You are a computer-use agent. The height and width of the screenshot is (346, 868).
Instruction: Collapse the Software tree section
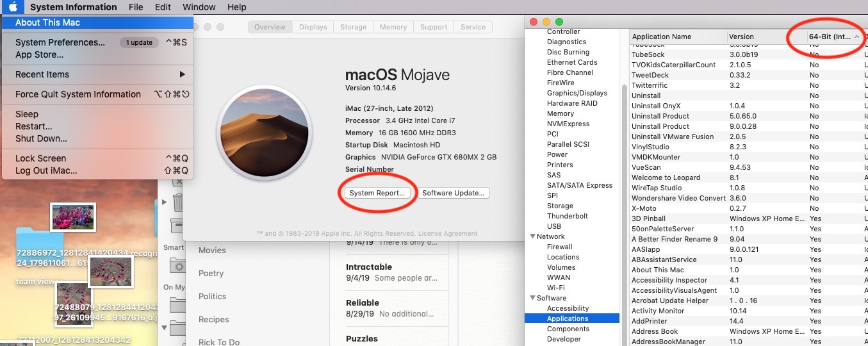pyautogui.click(x=532, y=298)
